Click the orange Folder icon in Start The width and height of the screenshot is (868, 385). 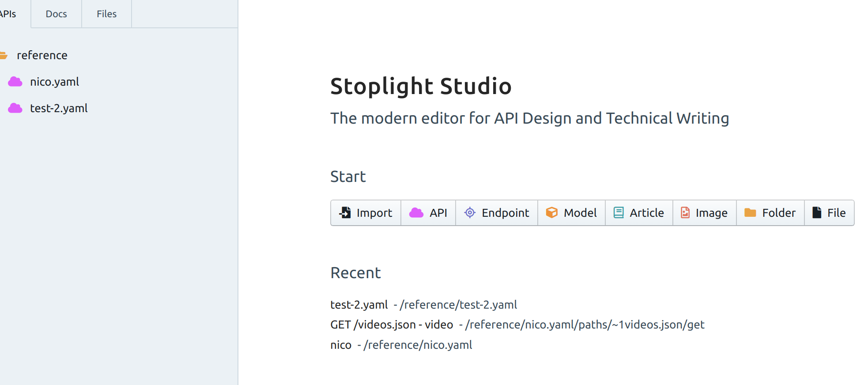[x=751, y=213]
